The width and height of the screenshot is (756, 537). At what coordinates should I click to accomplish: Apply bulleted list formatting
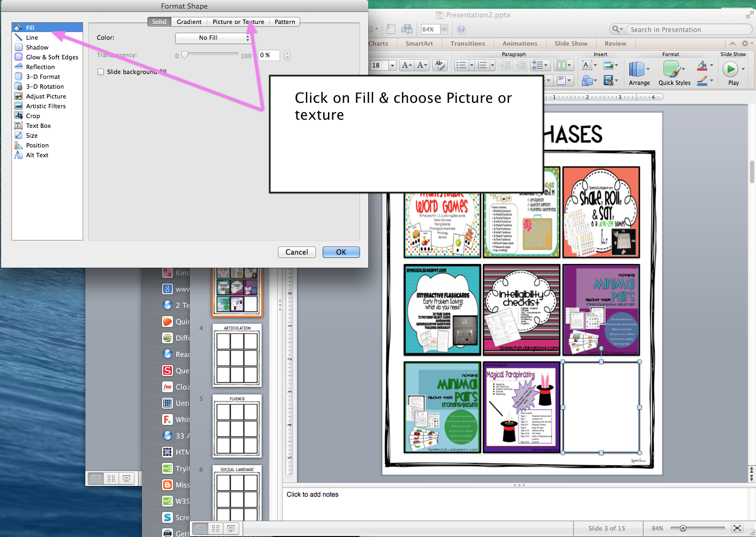coord(461,65)
